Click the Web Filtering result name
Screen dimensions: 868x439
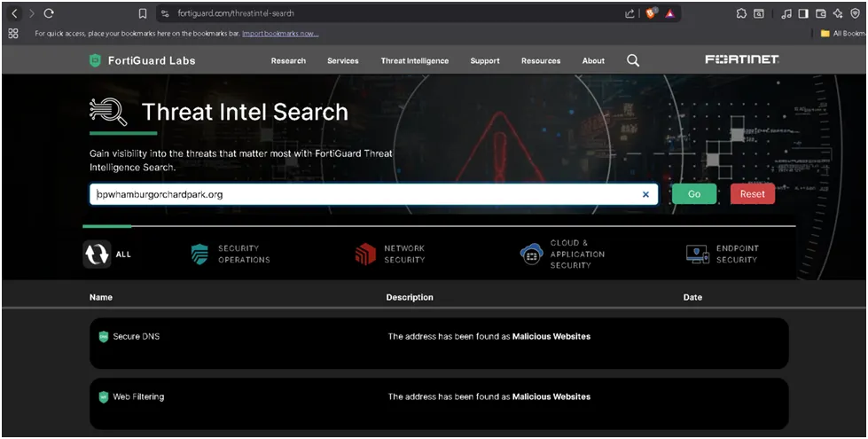tap(138, 397)
